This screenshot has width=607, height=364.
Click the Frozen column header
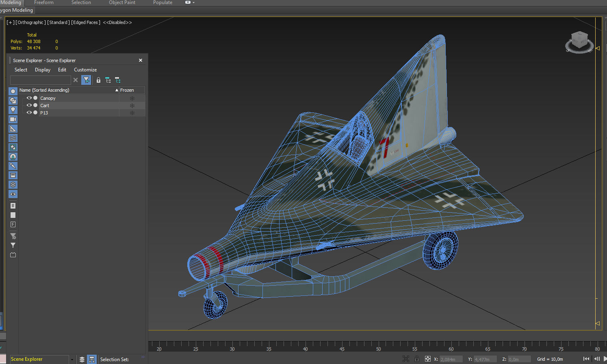[x=132, y=90]
